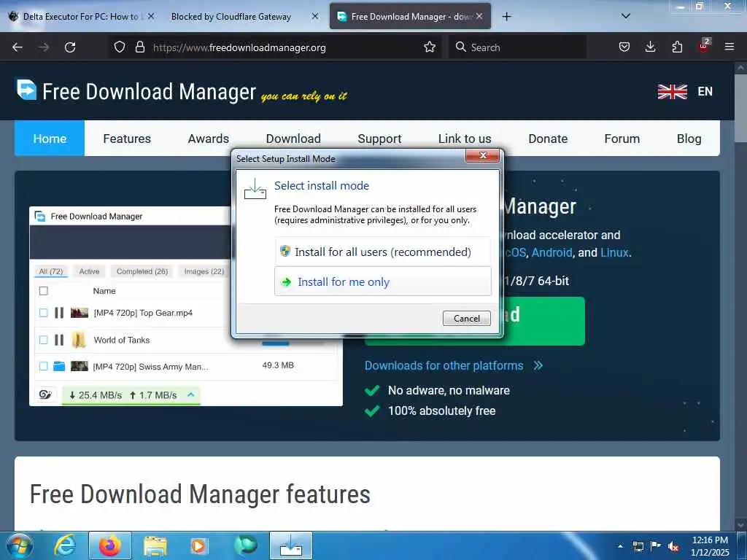Image resolution: width=747 pixels, height=560 pixels.
Task: Open the Download menu item
Action: tap(293, 139)
